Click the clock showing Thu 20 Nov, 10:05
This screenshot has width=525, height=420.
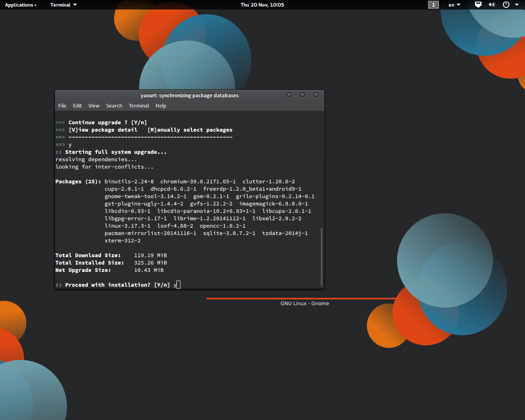262,5
